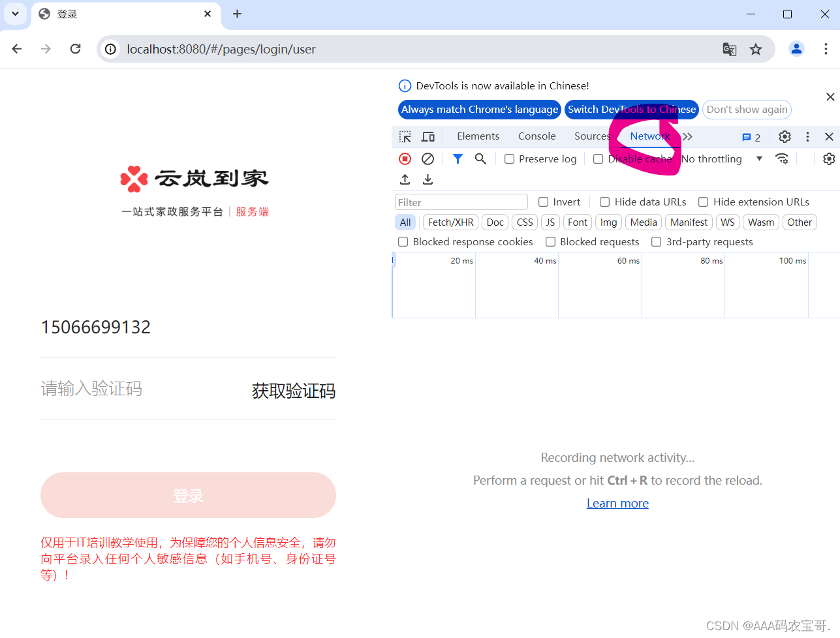Enable Blocked response cookies checkbox

[403, 242]
